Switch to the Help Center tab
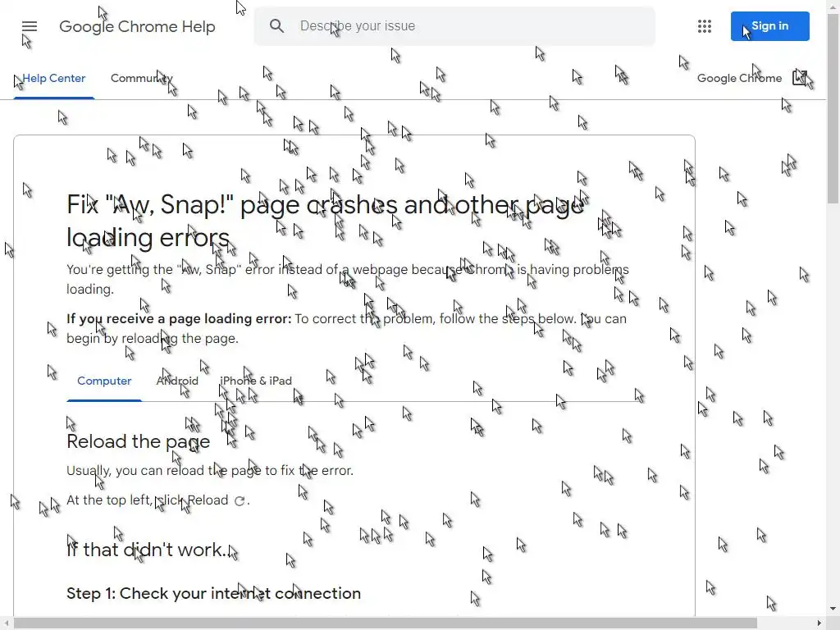The image size is (840, 630). tap(53, 78)
